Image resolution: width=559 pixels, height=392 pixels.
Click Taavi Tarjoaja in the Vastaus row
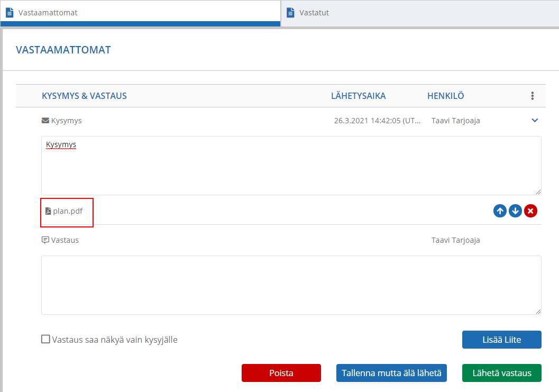pyautogui.click(x=456, y=240)
